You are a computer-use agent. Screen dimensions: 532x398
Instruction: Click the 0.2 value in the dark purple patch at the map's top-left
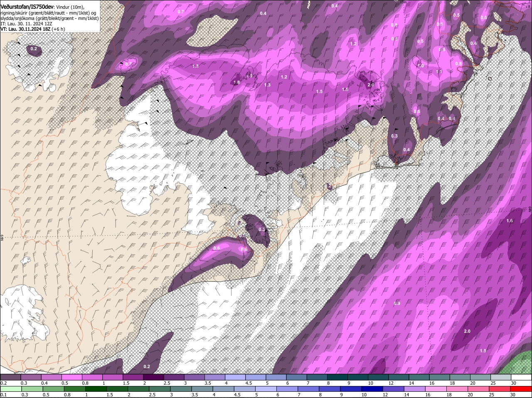(x=34, y=49)
